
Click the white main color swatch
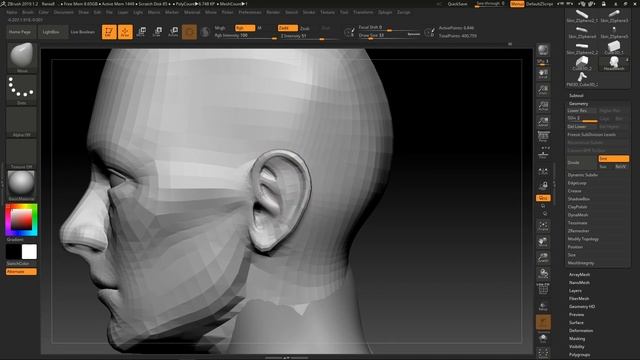click(x=29, y=252)
